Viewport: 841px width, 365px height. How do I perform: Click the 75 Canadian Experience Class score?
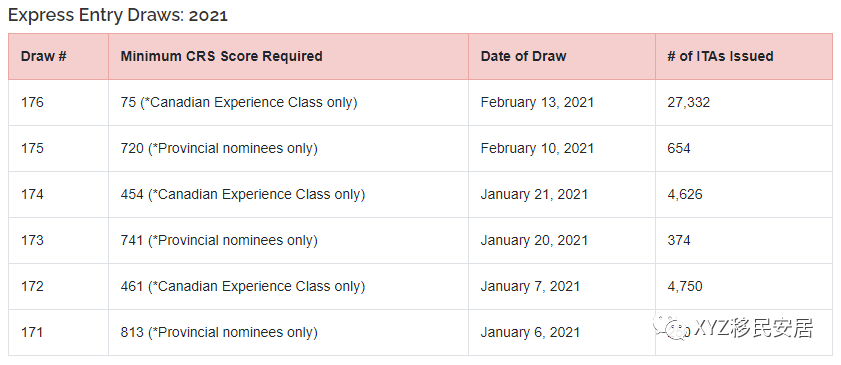239,102
